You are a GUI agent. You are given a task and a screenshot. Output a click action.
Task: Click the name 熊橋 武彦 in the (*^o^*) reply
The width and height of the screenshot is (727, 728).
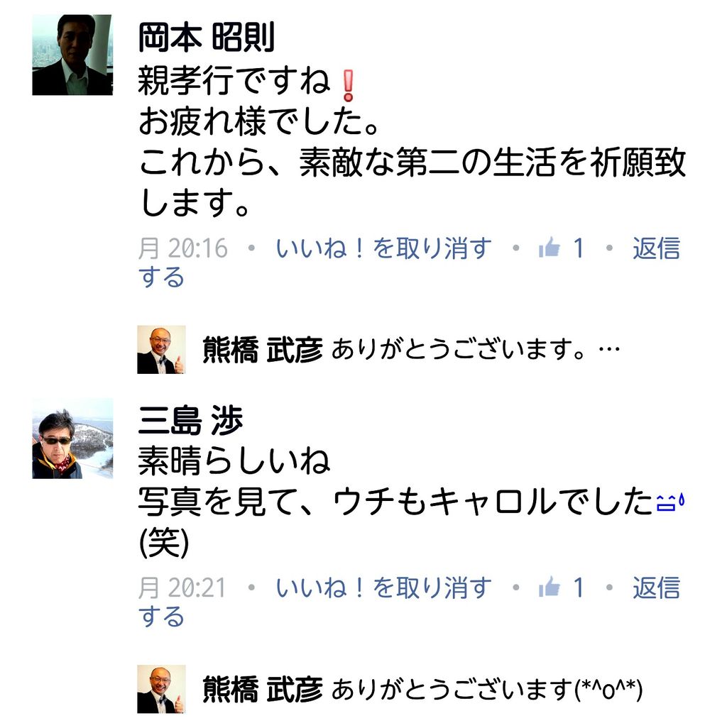(263, 690)
